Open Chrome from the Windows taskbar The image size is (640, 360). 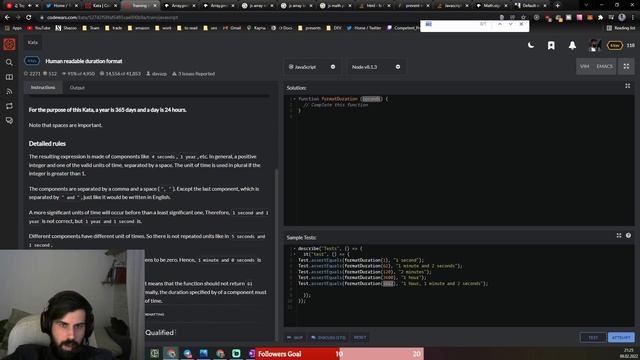pyautogui.click(x=171, y=353)
